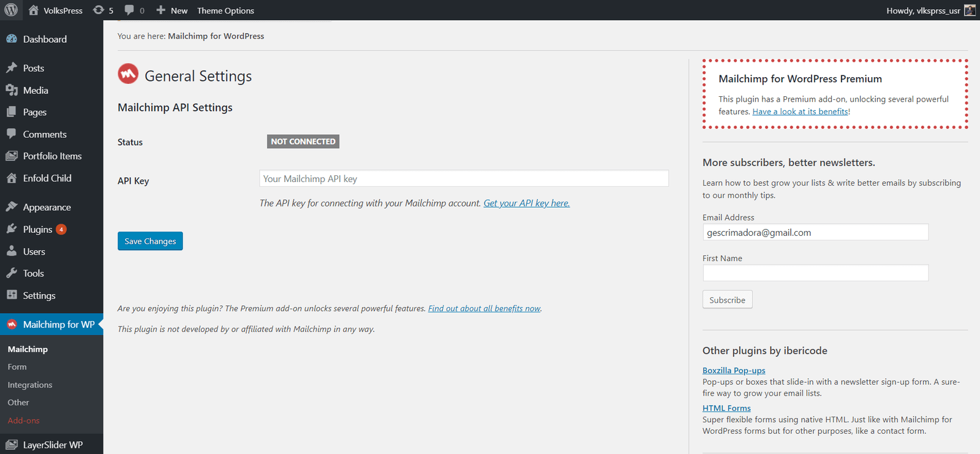980x454 pixels.
Task: Click the red Mailchimp logo beside General Settings
Action: (128, 74)
